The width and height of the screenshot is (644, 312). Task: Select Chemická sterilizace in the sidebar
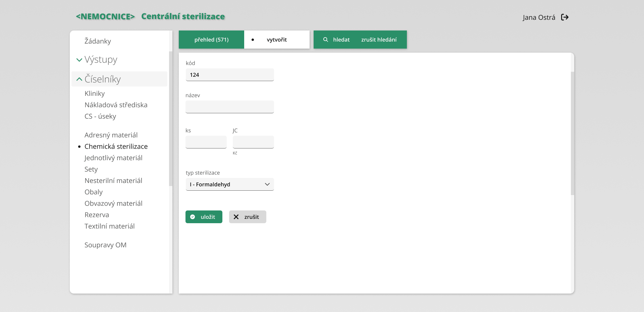click(x=116, y=146)
